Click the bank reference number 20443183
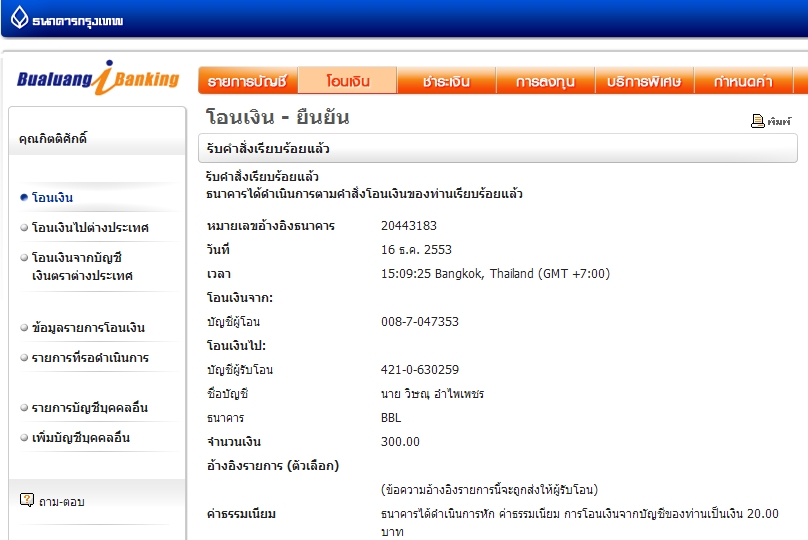 point(409,226)
